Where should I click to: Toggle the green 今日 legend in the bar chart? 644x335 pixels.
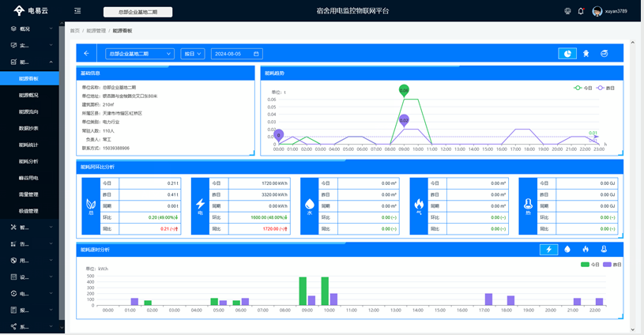tap(590, 265)
